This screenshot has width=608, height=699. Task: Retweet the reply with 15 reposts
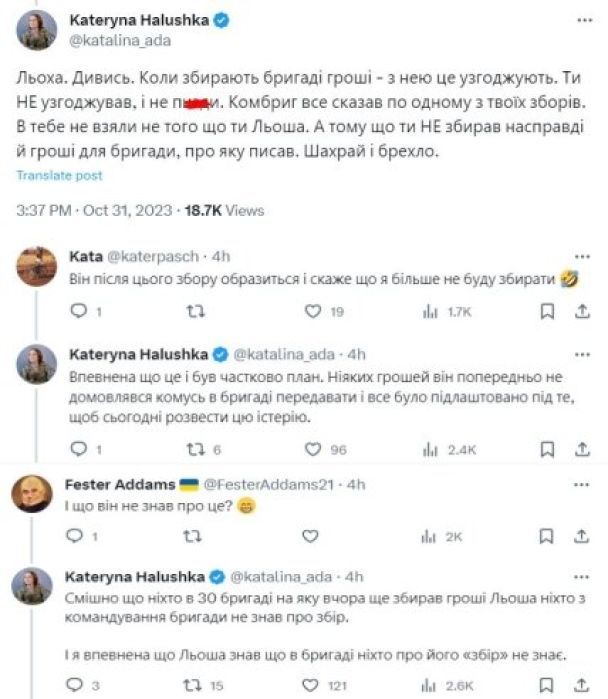[x=196, y=685]
